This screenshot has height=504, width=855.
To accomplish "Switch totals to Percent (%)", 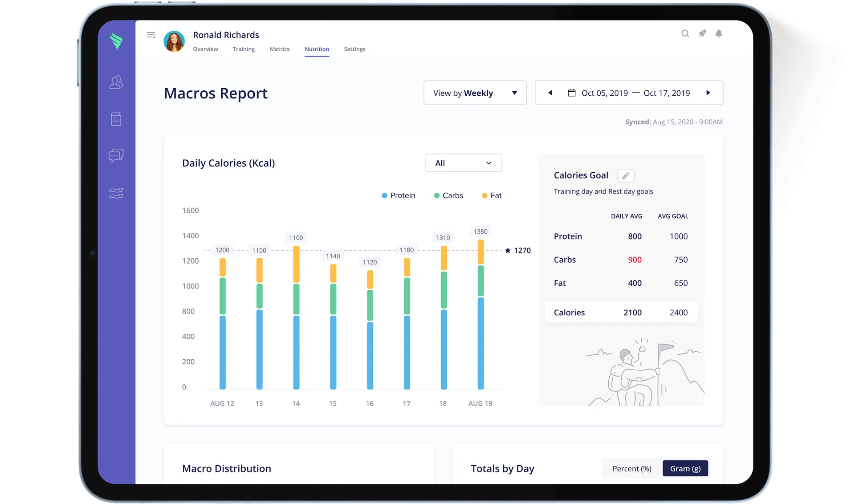I will (631, 468).
